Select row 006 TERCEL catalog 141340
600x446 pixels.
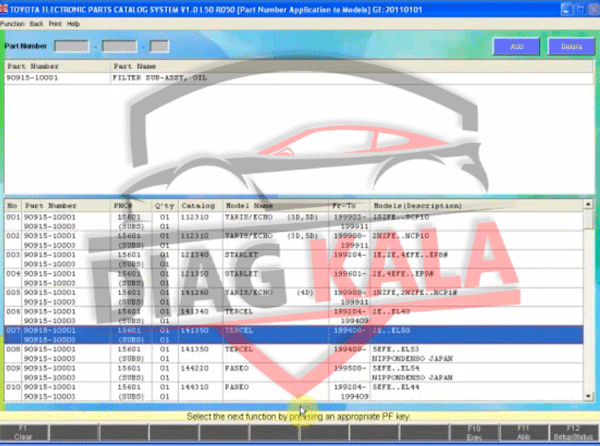pyautogui.click(x=294, y=316)
